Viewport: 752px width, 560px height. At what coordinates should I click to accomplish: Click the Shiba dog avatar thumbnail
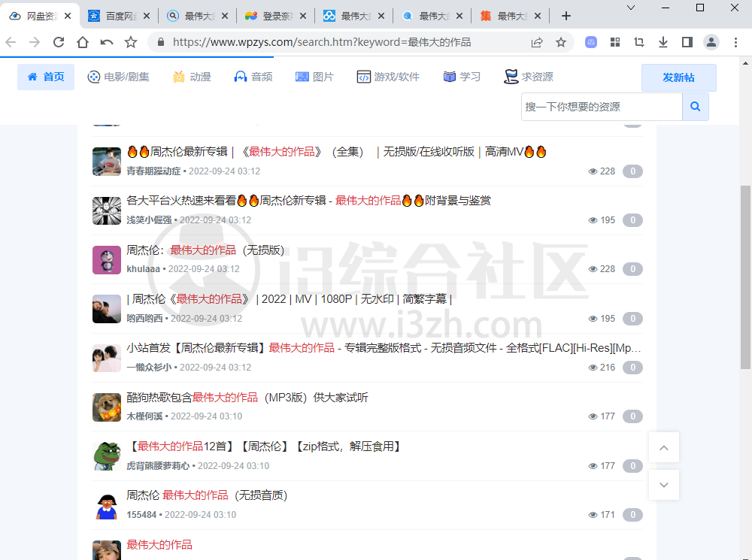107,407
